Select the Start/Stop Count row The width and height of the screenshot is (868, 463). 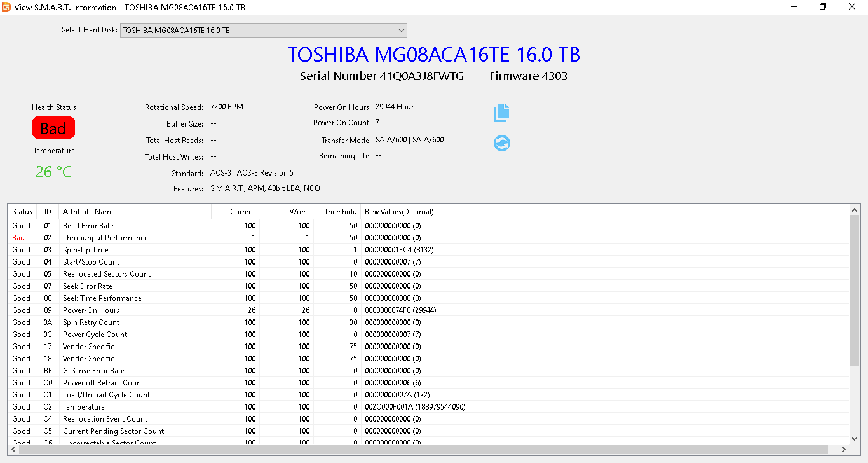(429, 262)
